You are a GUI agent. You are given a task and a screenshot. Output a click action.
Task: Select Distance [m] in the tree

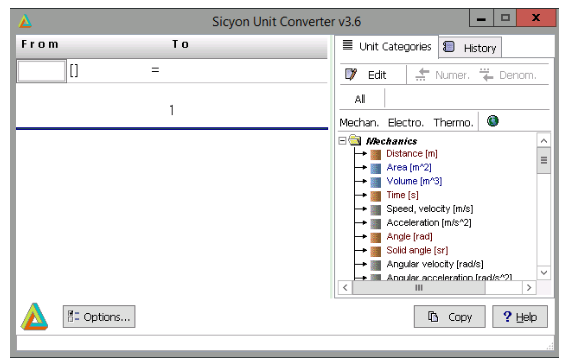412,154
